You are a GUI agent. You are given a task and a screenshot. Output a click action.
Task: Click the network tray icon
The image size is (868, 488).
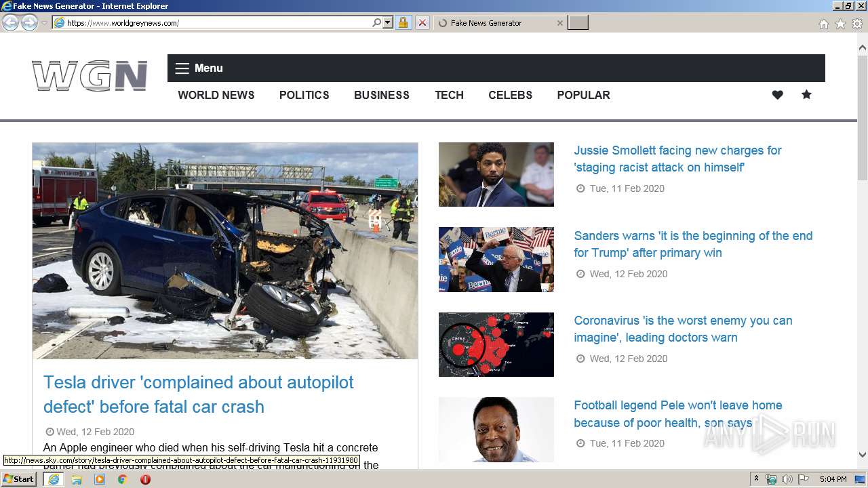pos(771,479)
